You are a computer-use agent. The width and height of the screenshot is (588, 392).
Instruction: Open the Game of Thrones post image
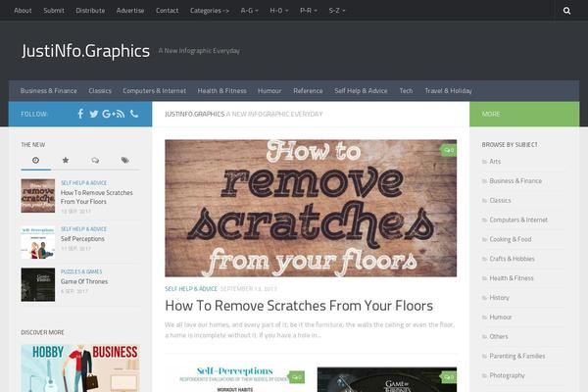click(387, 379)
